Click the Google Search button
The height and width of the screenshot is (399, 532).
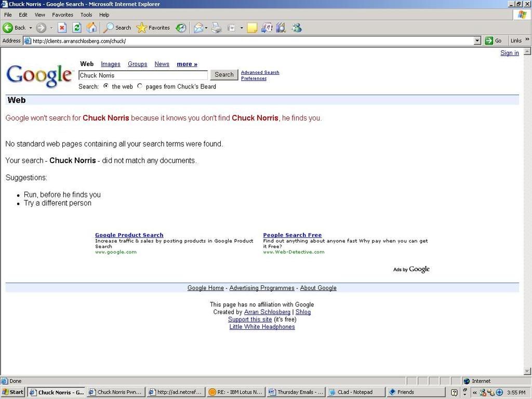[x=224, y=75]
